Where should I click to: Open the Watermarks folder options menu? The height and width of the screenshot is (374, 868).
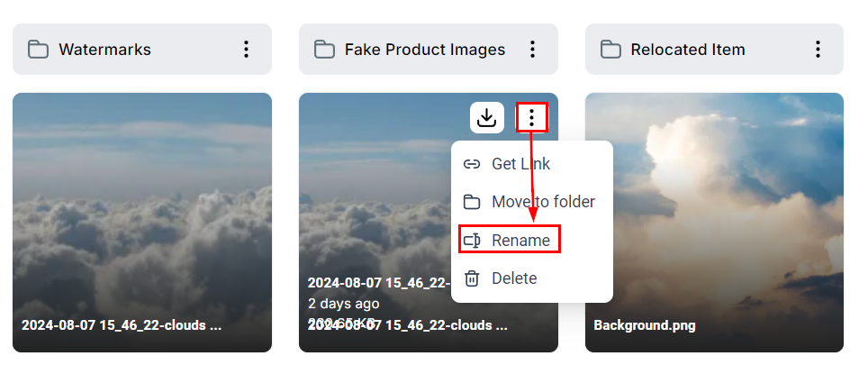(x=247, y=50)
